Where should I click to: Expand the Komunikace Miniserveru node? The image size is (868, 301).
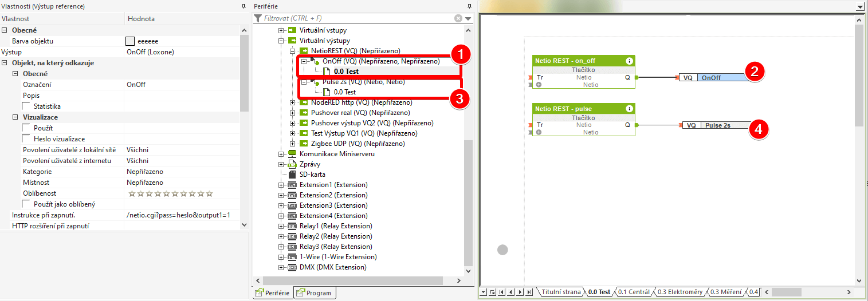click(281, 154)
